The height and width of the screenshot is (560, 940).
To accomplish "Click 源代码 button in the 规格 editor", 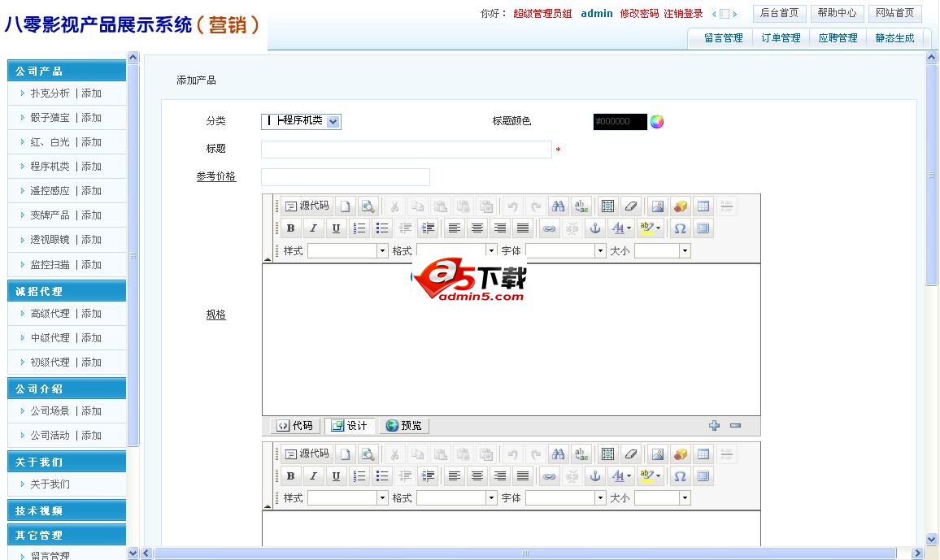I will click(307, 206).
